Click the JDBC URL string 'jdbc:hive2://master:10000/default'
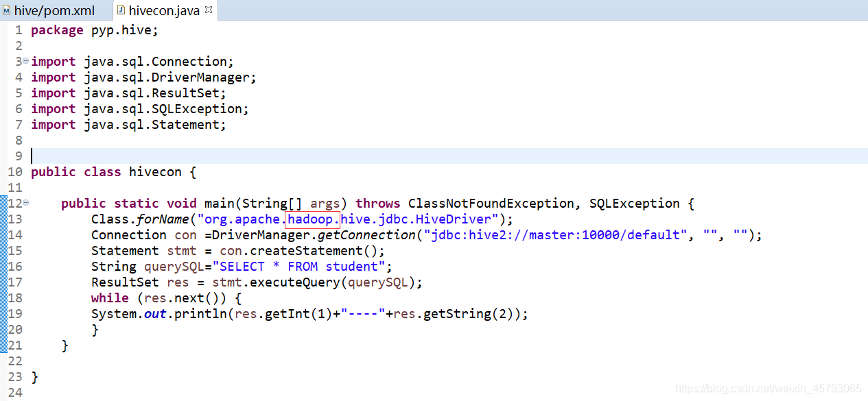This screenshot has width=868, height=401. coord(556,235)
